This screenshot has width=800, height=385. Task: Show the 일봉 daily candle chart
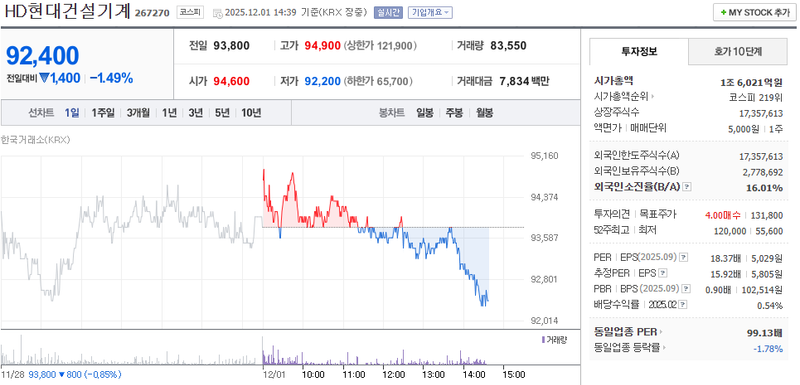pos(424,113)
